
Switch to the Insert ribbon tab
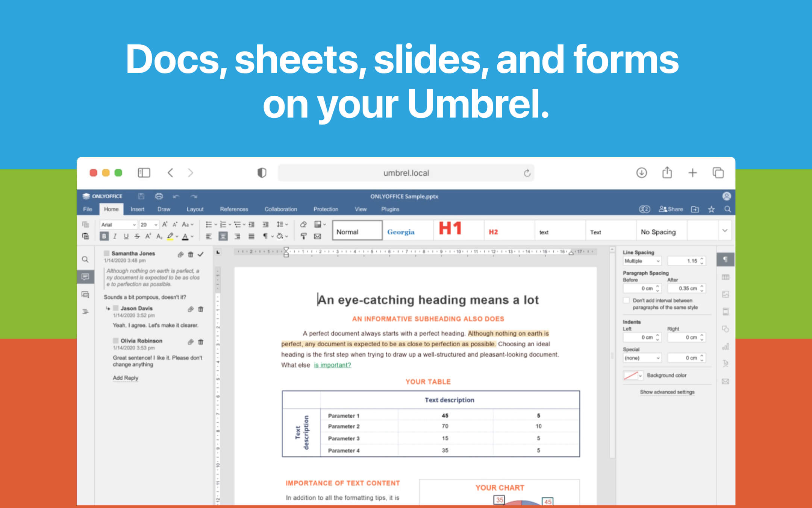(x=138, y=209)
